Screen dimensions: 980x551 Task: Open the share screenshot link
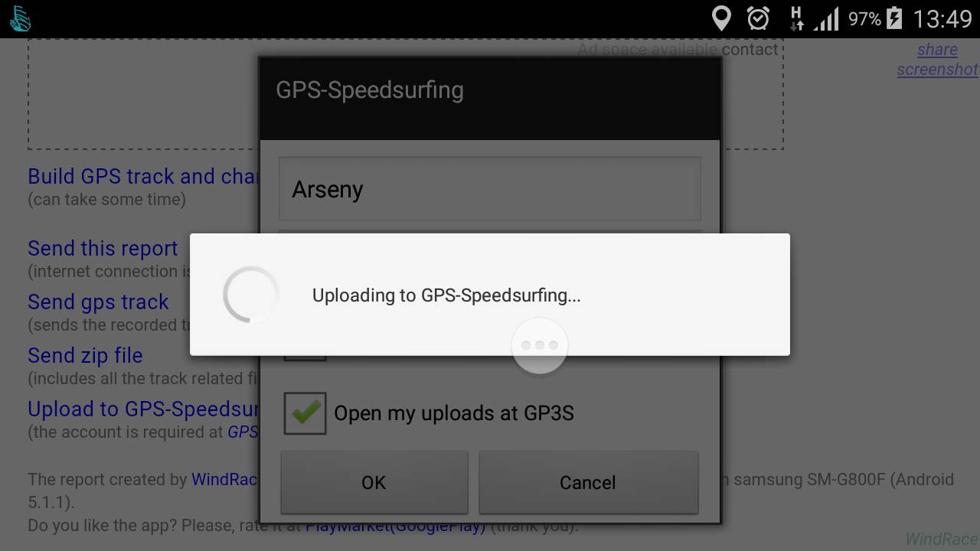[938, 60]
